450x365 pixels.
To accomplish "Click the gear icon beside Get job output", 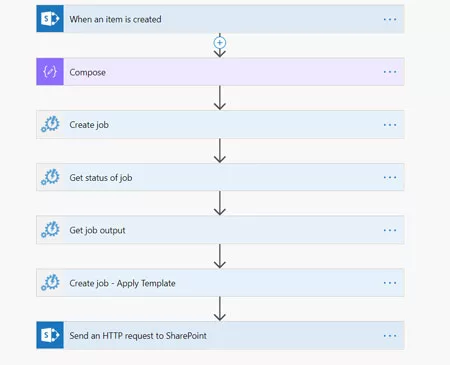I will (50, 230).
